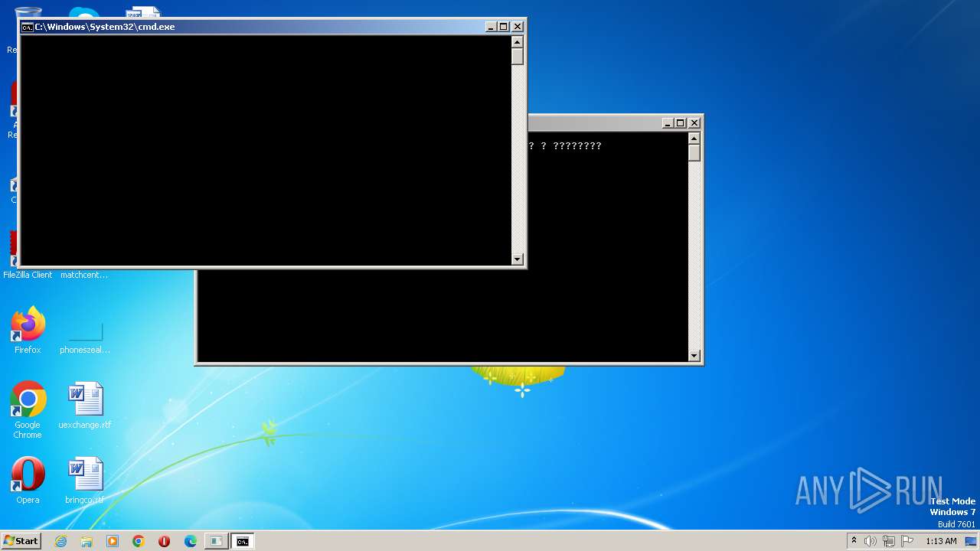
Task: Show hidden system tray icons
Action: [854, 541]
